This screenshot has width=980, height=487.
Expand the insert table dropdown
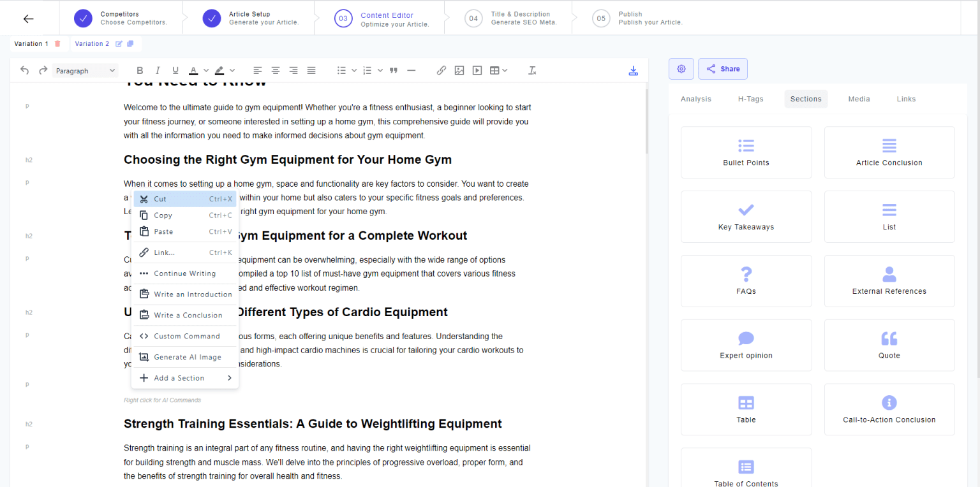click(x=505, y=71)
